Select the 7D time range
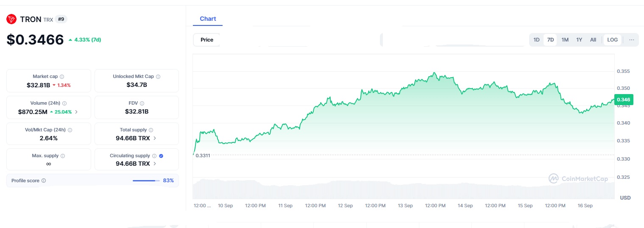644x228 pixels. click(550, 40)
